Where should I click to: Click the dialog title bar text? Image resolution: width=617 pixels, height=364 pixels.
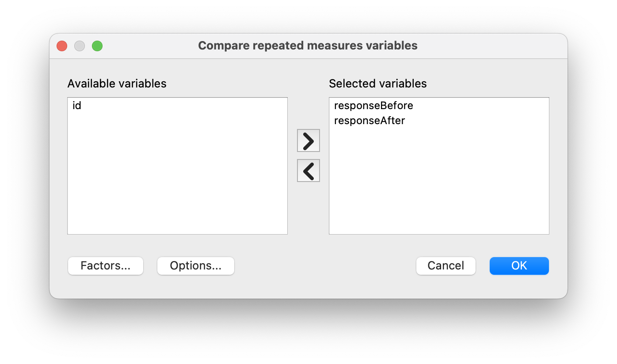(x=308, y=45)
